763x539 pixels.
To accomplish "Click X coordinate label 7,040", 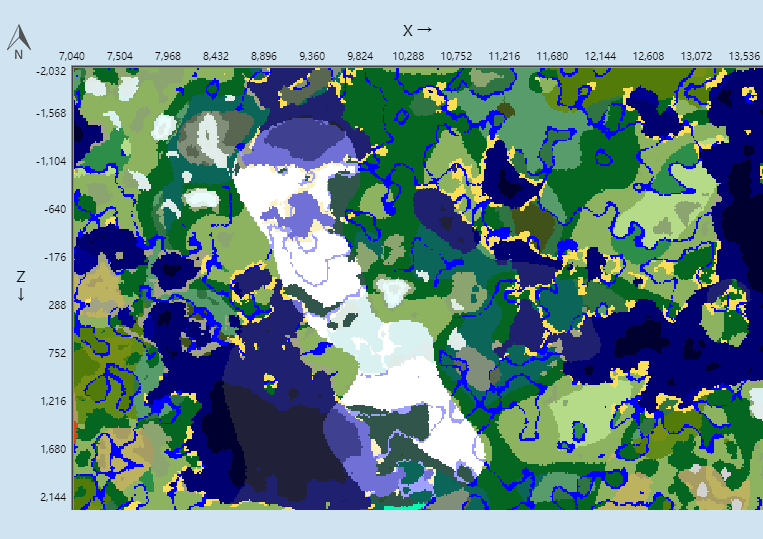I will tap(72, 56).
